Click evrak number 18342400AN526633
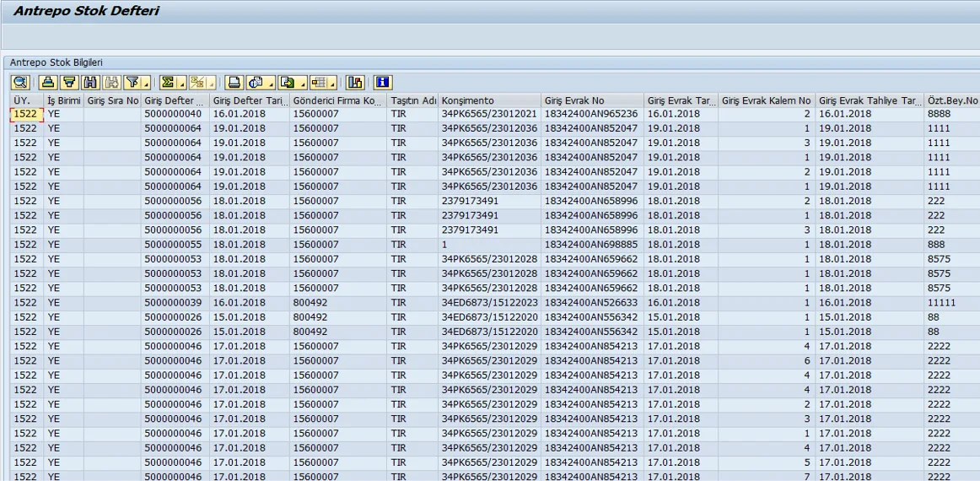 (x=593, y=302)
